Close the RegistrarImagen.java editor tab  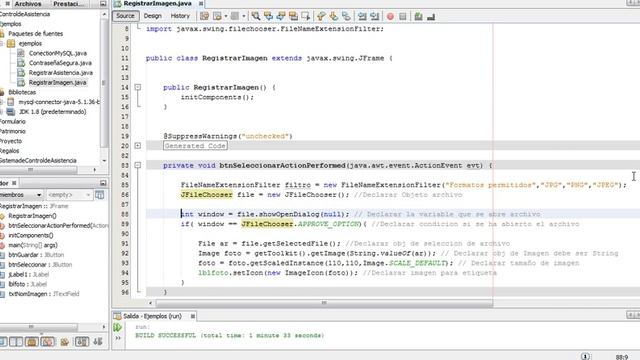coord(201,3)
